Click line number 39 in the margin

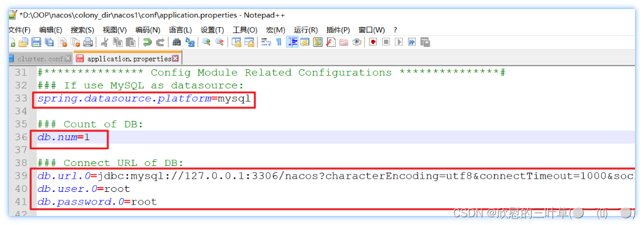tap(20, 176)
